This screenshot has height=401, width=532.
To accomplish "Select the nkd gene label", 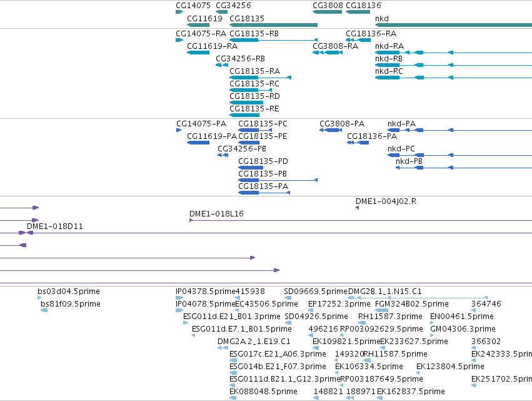I will (x=382, y=18).
